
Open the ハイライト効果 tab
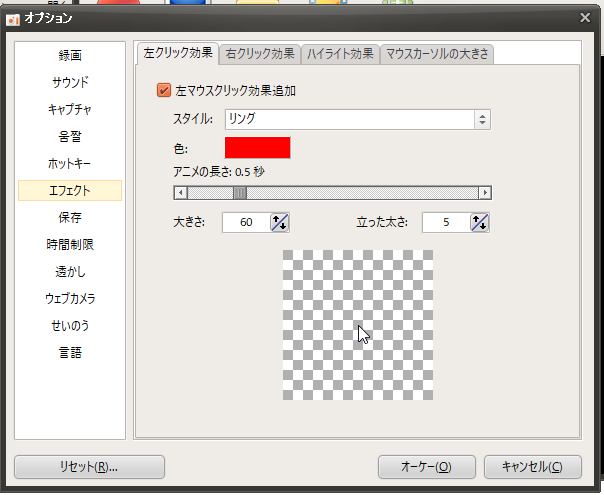pos(340,53)
